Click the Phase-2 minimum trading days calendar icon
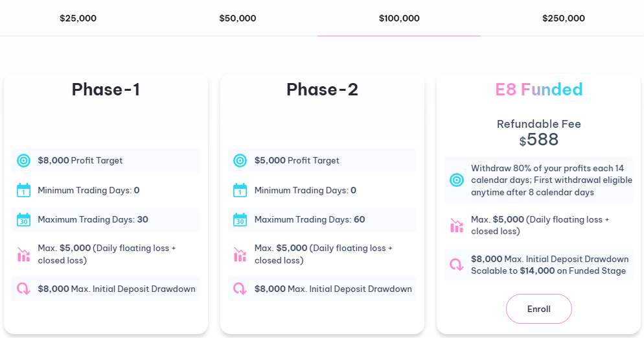 (x=240, y=190)
